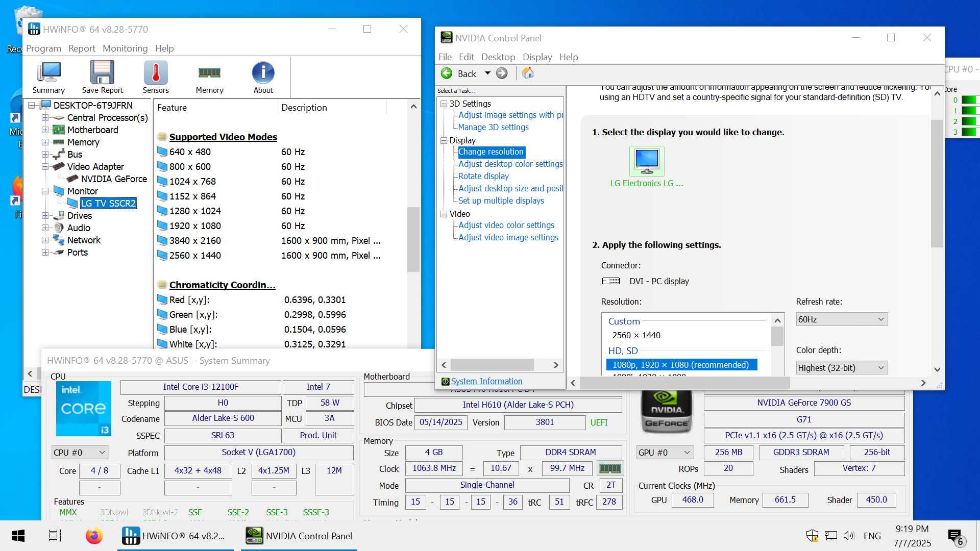Expand the Central Processor(s) tree node
This screenshot has height=551, width=980.
pos(45,118)
